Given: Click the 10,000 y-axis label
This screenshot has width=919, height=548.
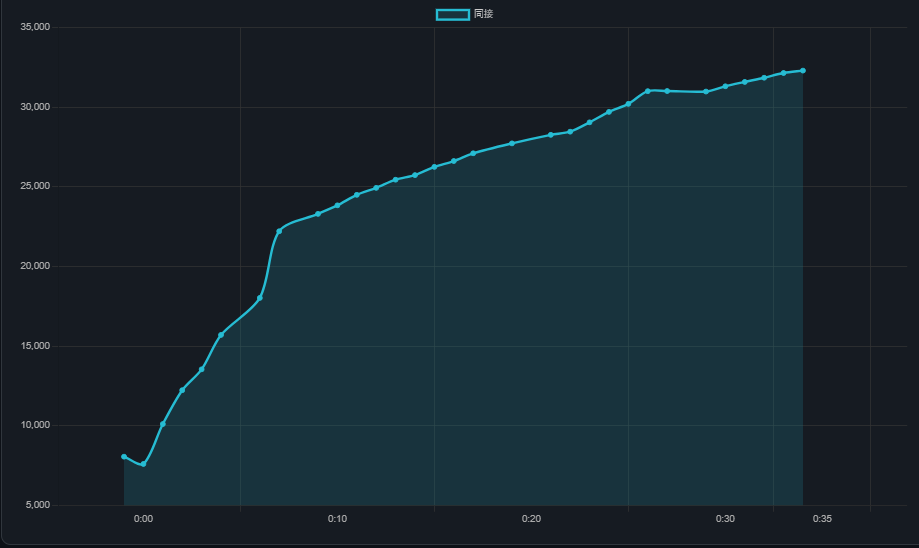Looking at the screenshot, I should pos(35,425).
